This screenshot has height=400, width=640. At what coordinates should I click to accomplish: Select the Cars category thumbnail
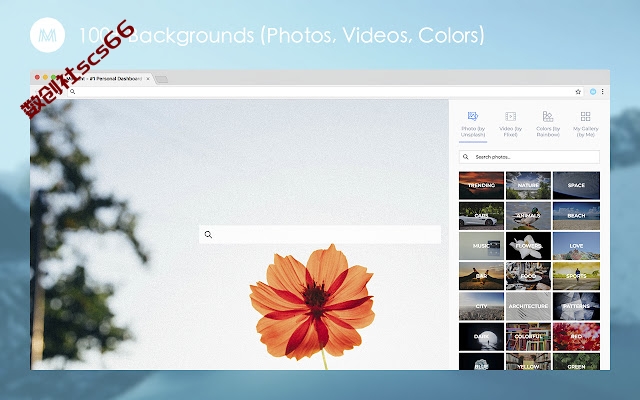tap(481, 216)
